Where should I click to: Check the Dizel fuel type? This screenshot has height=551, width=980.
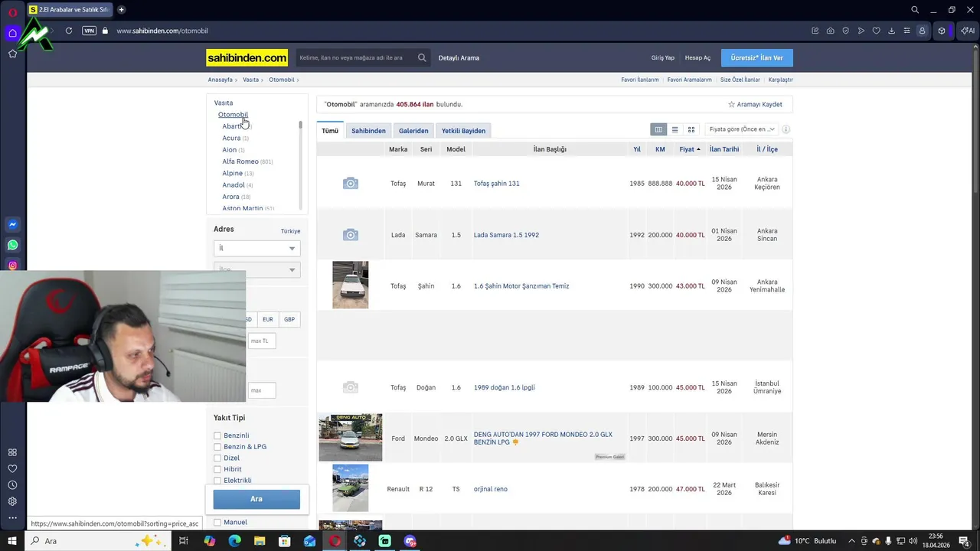217,458
